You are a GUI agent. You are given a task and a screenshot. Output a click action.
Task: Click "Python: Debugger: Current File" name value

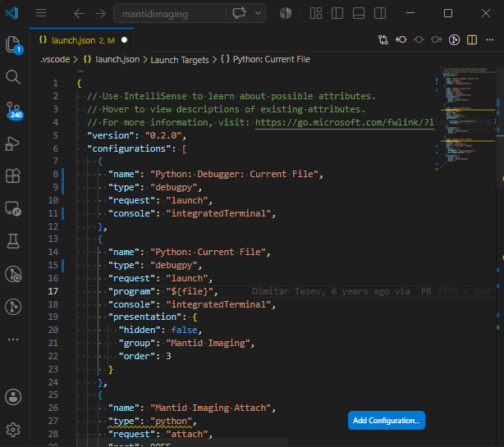click(x=234, y=174)
